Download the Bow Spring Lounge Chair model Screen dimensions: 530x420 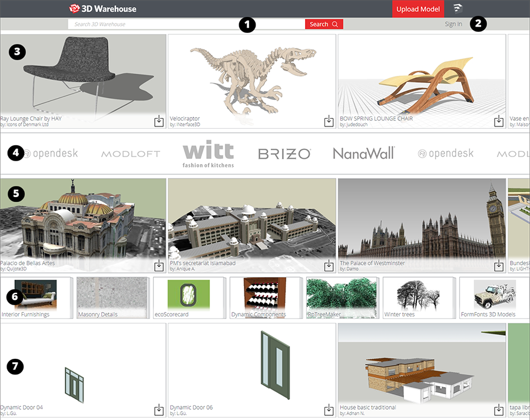(x=499, y=121)
